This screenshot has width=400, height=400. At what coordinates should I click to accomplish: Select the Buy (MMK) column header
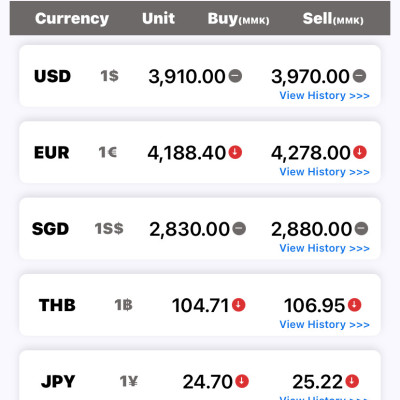point(238,19)
